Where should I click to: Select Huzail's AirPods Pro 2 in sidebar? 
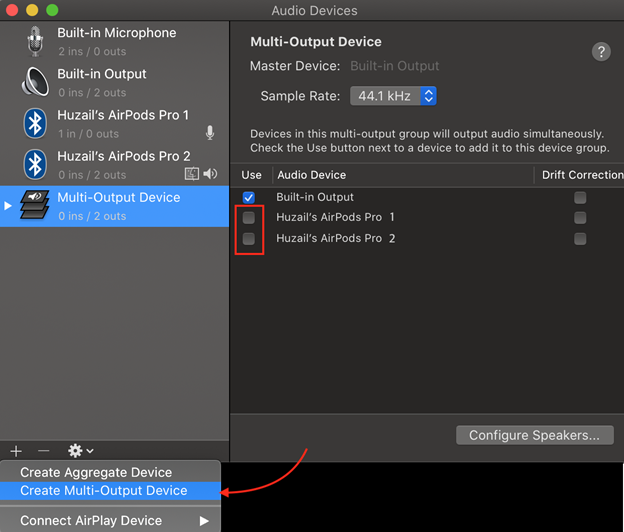click(115, 165)
